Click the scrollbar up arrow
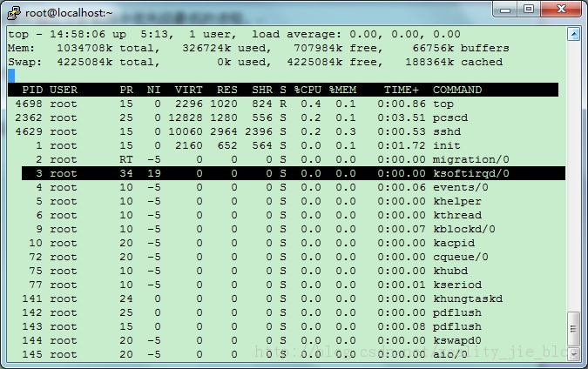The height and width of the screenshot is (369, 588). (x=574, y=35)
